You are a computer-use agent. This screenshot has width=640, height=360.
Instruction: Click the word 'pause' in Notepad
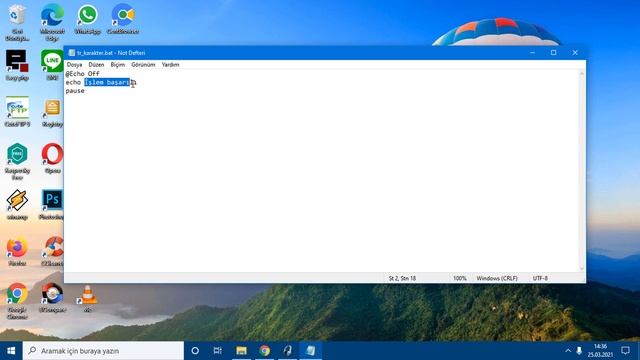coord(75,91)
